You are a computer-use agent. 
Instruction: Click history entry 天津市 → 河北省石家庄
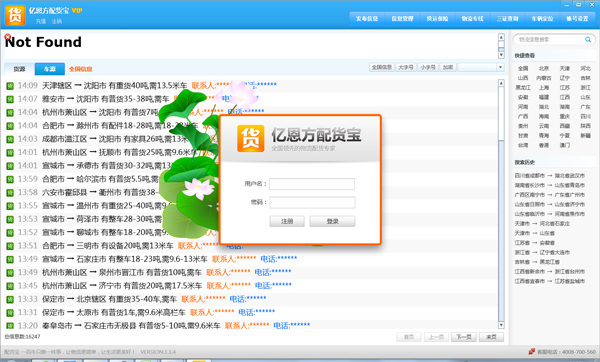pos(542,223)
